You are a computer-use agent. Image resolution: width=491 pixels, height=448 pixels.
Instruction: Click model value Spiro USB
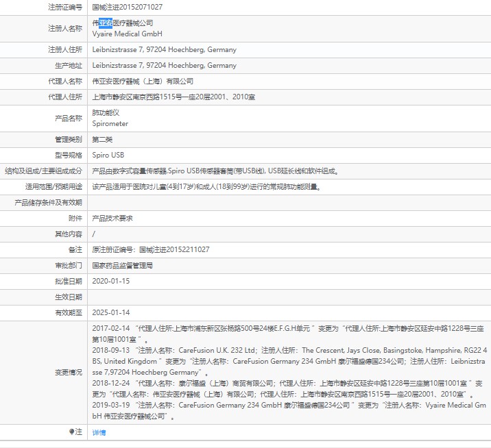(x=108, y=155)
